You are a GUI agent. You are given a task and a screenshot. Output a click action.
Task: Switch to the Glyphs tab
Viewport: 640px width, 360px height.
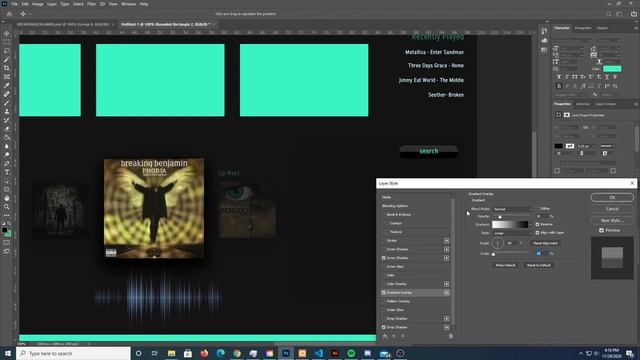coord(602,28)
